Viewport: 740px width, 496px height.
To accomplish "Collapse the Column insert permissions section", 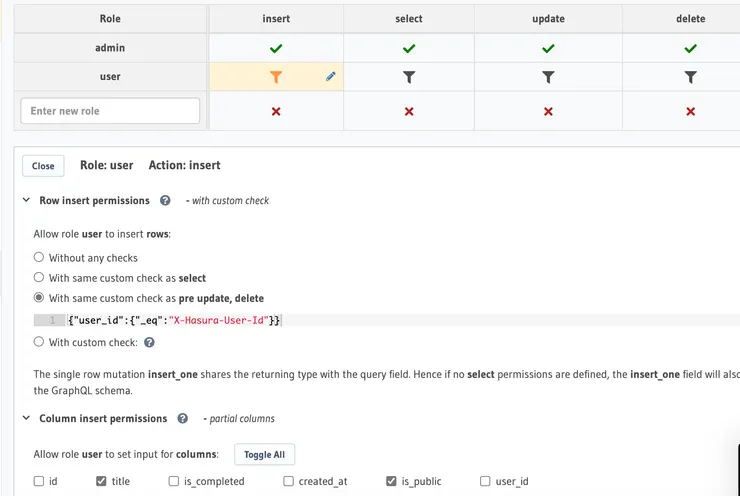I will pyautogui.click(x=27, y=419).
